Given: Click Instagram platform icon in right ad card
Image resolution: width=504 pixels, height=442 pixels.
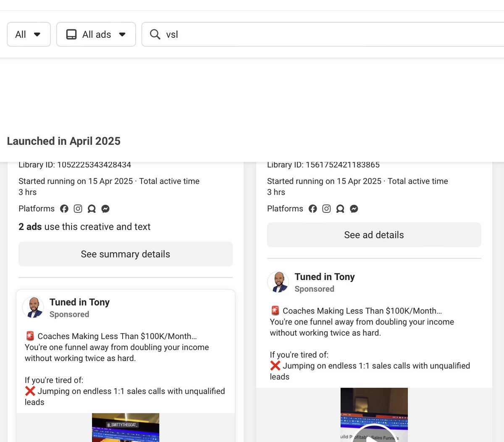Looking at the screenshot, I should point(327,209).
